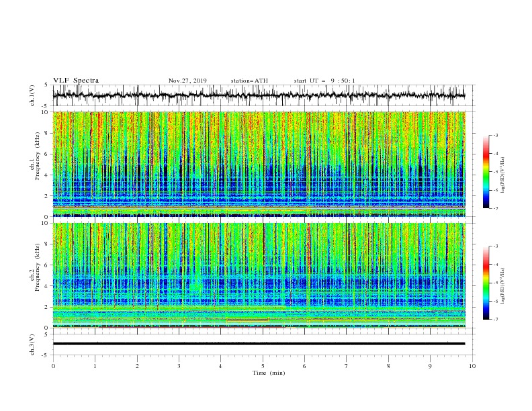Click the "station=ATH" label
This screenshot has height=411, width=532.
click(x=249, y=81)
